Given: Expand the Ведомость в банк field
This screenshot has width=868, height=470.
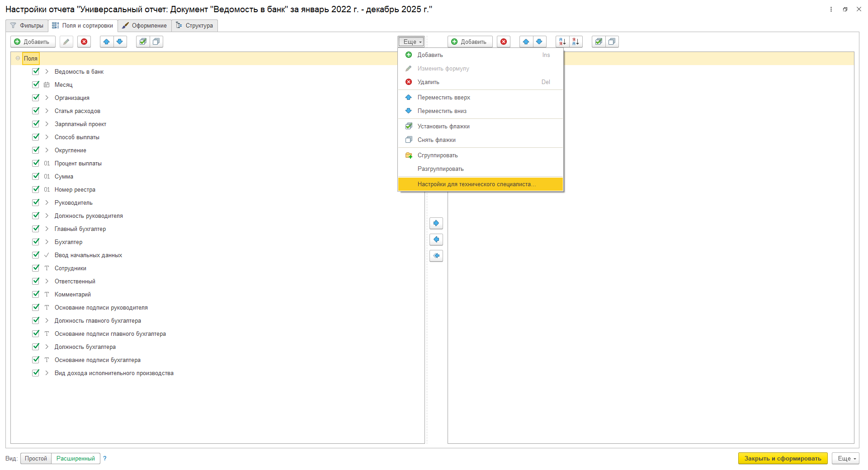Looking at the screenshot, I should [x=47, y=71].
